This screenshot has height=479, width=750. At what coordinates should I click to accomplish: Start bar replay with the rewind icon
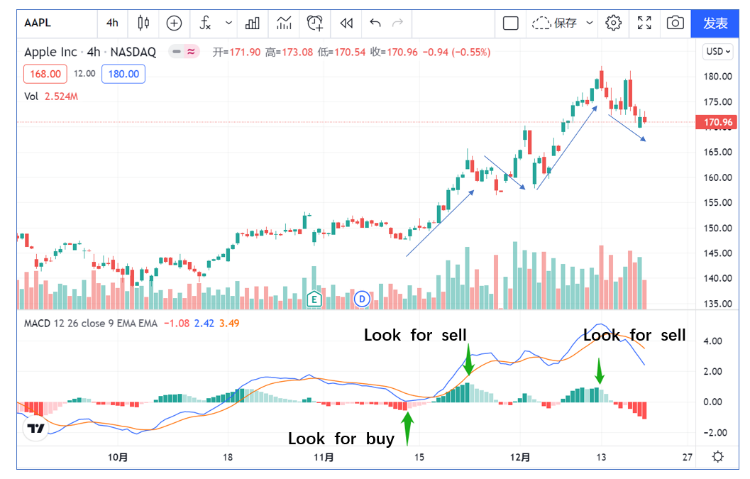[x=346, y=22]
